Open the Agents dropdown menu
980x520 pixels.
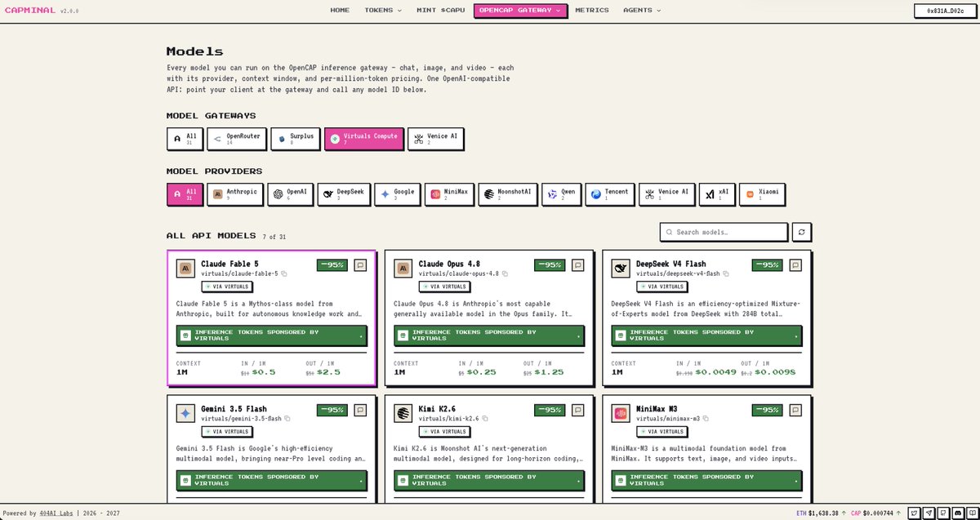click(x=642, y=11)
